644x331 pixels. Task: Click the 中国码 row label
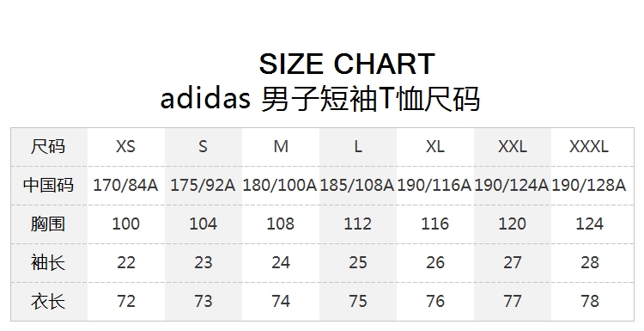click(48, 185)
